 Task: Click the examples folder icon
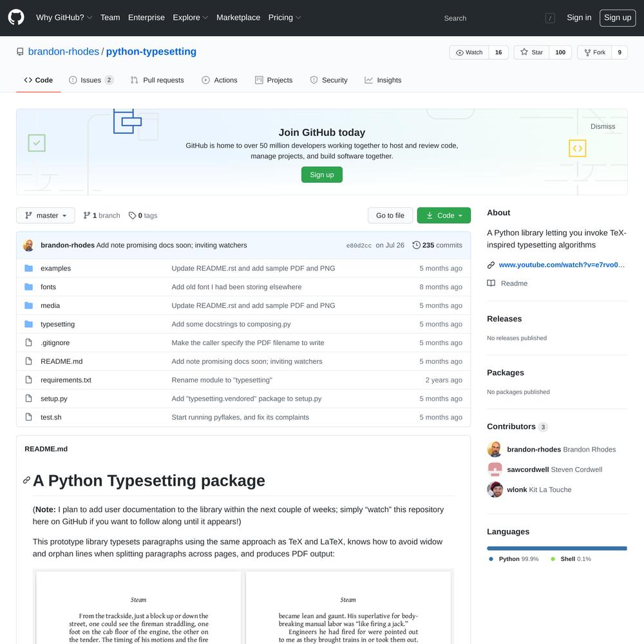[x=28, y=268]
